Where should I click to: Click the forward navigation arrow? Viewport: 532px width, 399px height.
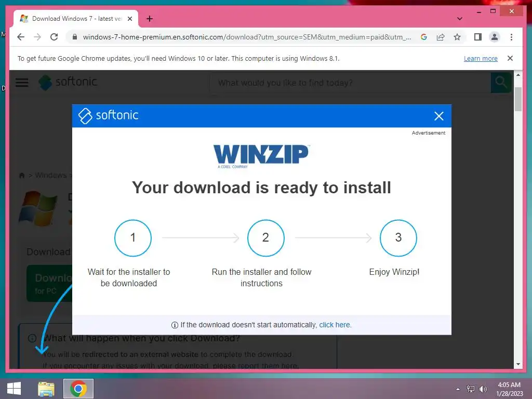click(37, 37)
